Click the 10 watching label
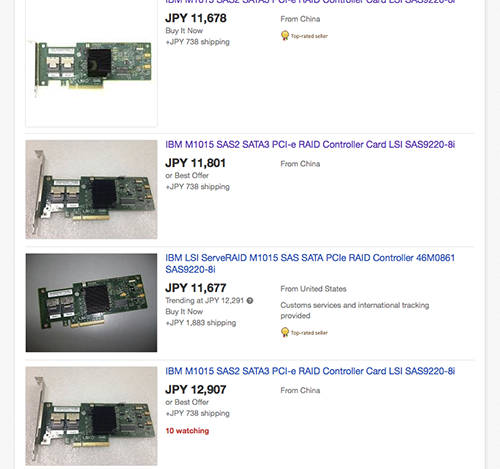 pyautogui.click(x=187, y=431)
